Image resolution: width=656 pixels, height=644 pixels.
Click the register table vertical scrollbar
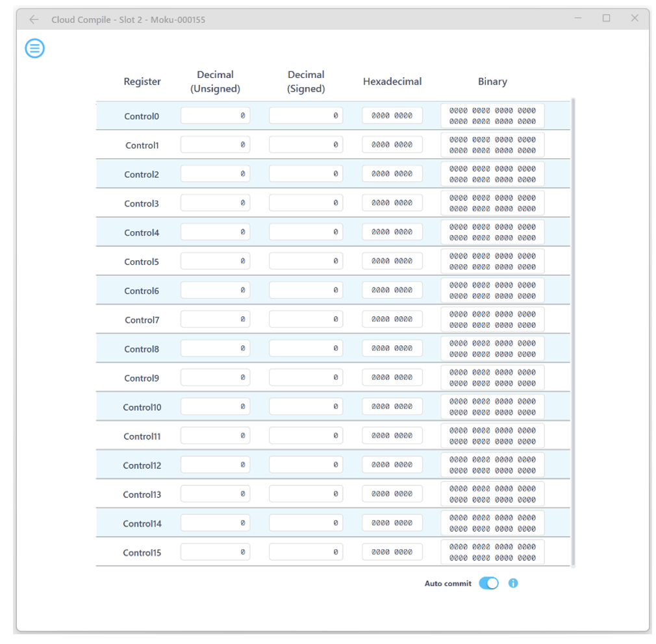point(573,333)
